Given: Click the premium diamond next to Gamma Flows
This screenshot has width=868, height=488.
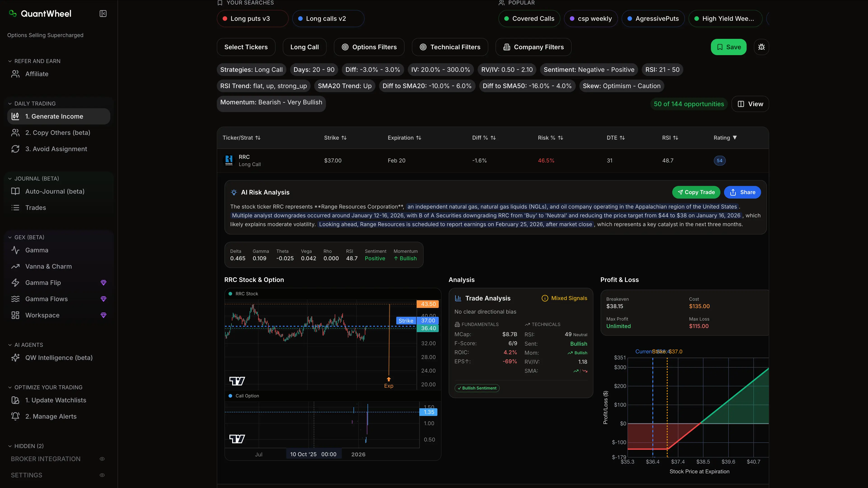Looking at the screenshot, I should click(x=104, y=299).
